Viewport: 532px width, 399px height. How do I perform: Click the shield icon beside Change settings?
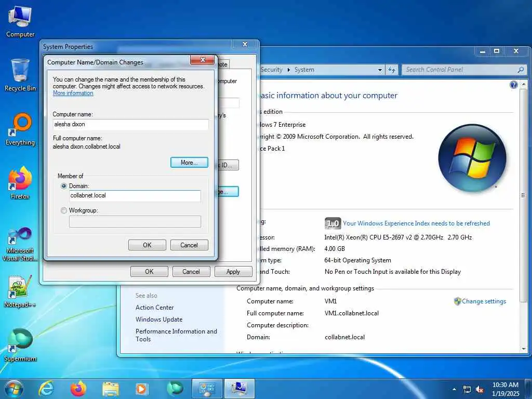[457, 301]
